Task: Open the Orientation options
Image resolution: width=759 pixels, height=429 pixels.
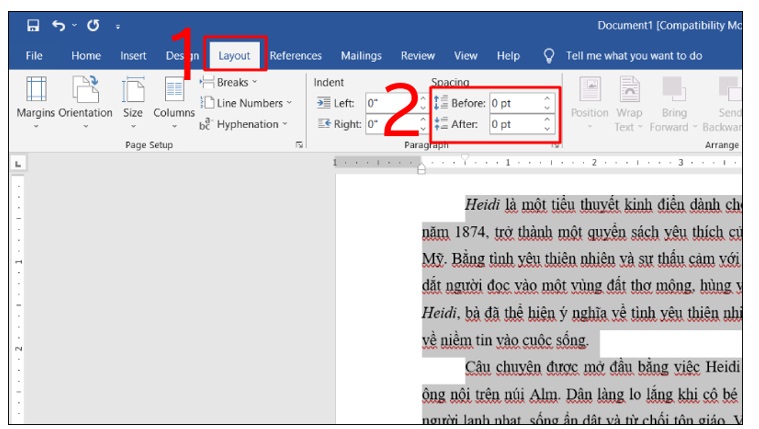Action: pyautogui.click(x=85, y=99)
